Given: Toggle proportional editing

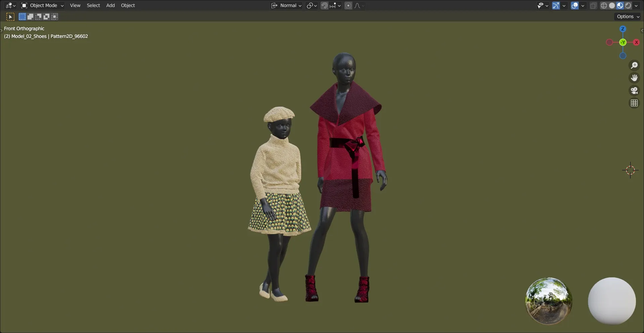Looking at the screenshot, I should click(348, 5).
